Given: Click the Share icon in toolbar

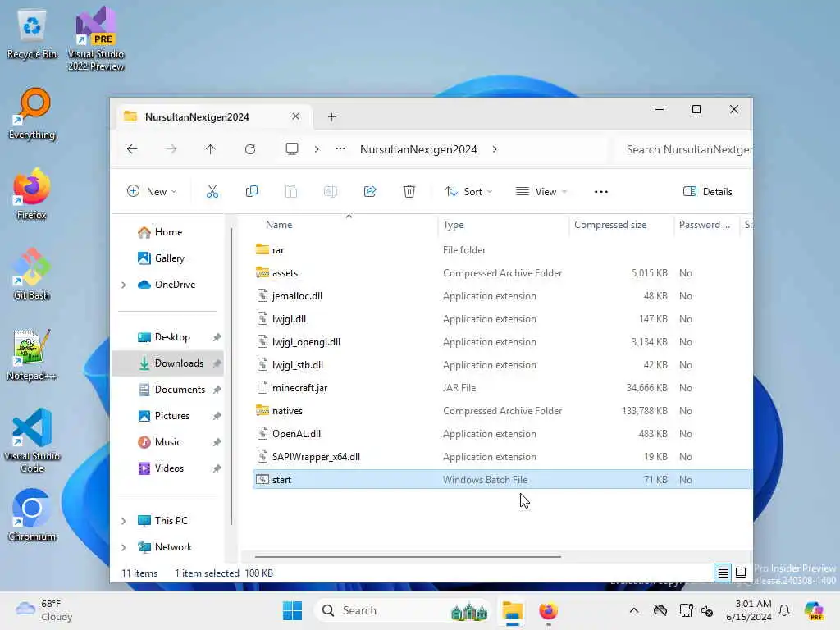Looking at the screenshot, I should pyautogui.click(x=370, y=191).
